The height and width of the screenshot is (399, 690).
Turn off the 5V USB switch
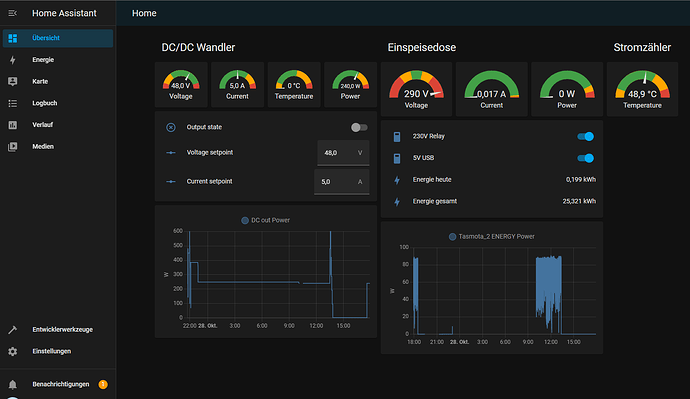click(586, 158)
